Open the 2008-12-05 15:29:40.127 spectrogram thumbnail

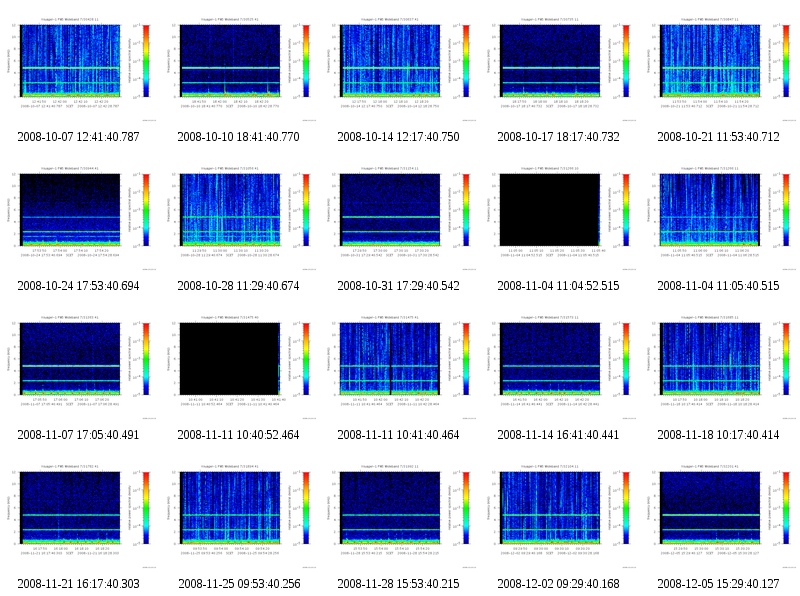[718, 516]
